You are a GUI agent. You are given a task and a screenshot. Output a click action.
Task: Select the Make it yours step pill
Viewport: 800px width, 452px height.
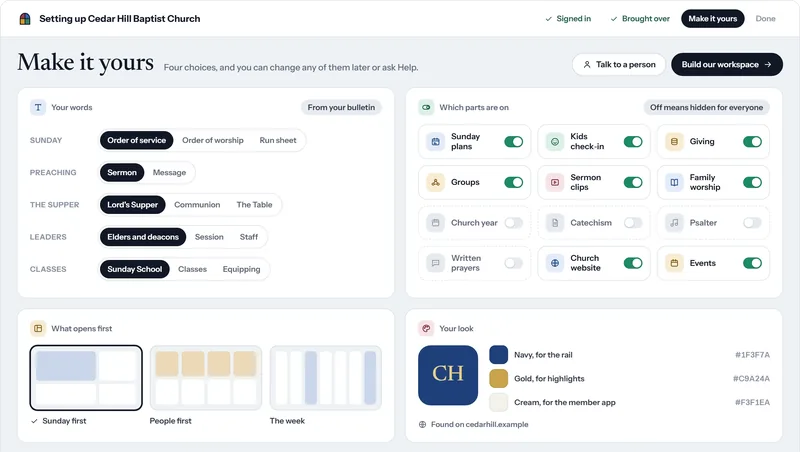[x=713, y=19]
